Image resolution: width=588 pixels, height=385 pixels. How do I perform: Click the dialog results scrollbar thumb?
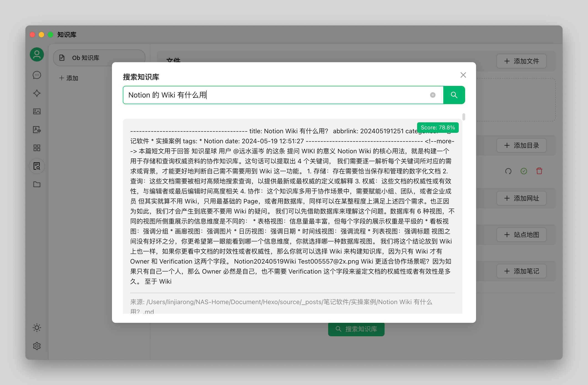pos(464,117)
